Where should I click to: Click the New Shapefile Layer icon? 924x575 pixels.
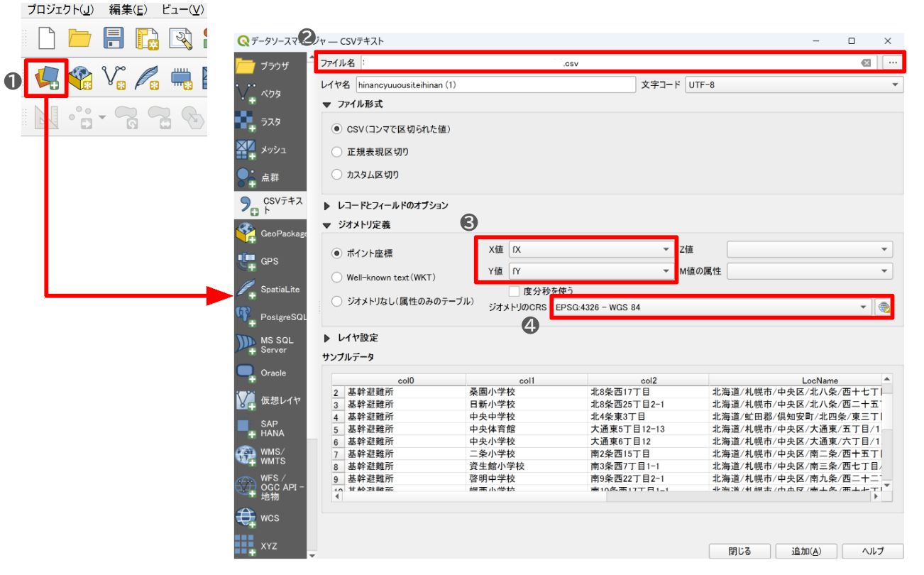[115, 78]
